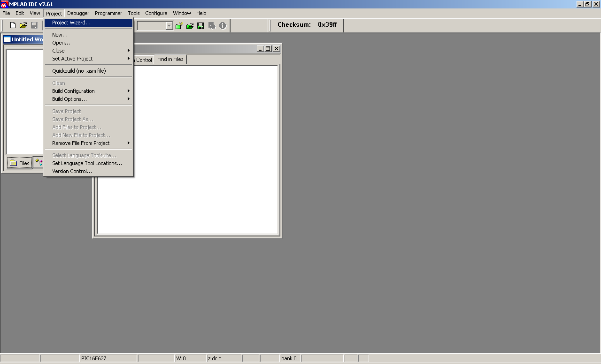The width and height of the screenshot is (601, 364).
Task: Click the New File toolbar icon
Action: pos(13,25)
